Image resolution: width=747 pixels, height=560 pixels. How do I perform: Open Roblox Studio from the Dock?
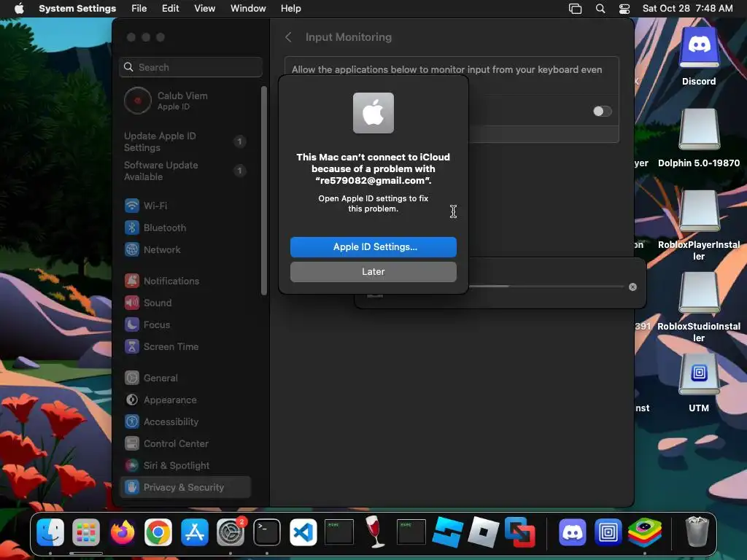coord(447,532)
